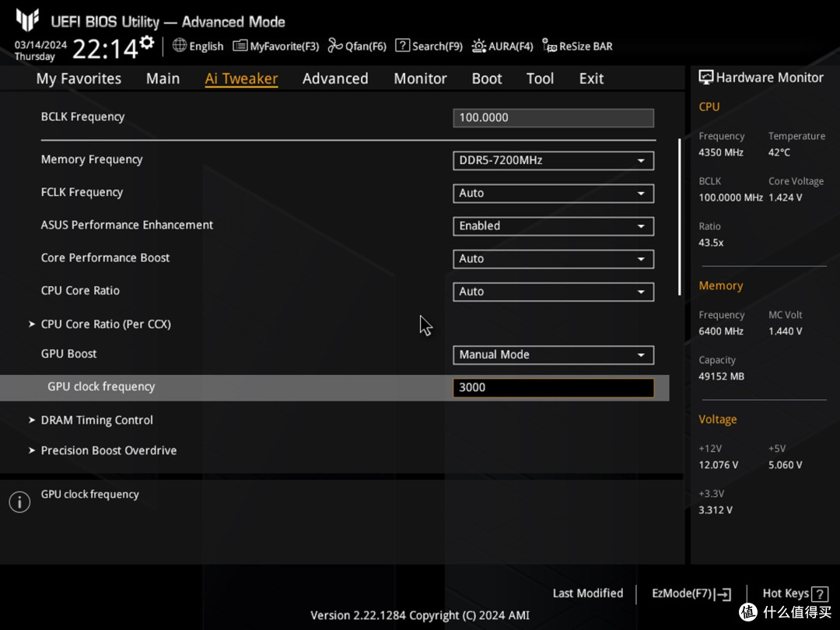This screenshot has height=630, width=840.
Task: Go to the Monitor tab
Action: coord(420,79)
